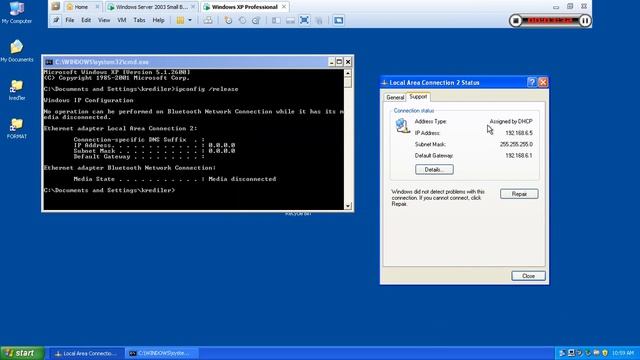Click the Unity mode toolbar icon
This screenshot has width=640, height=360.
[319, 20]
